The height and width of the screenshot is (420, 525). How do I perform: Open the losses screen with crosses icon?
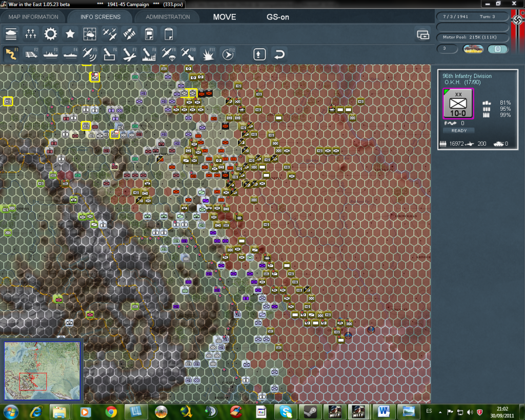click(30, 34)
